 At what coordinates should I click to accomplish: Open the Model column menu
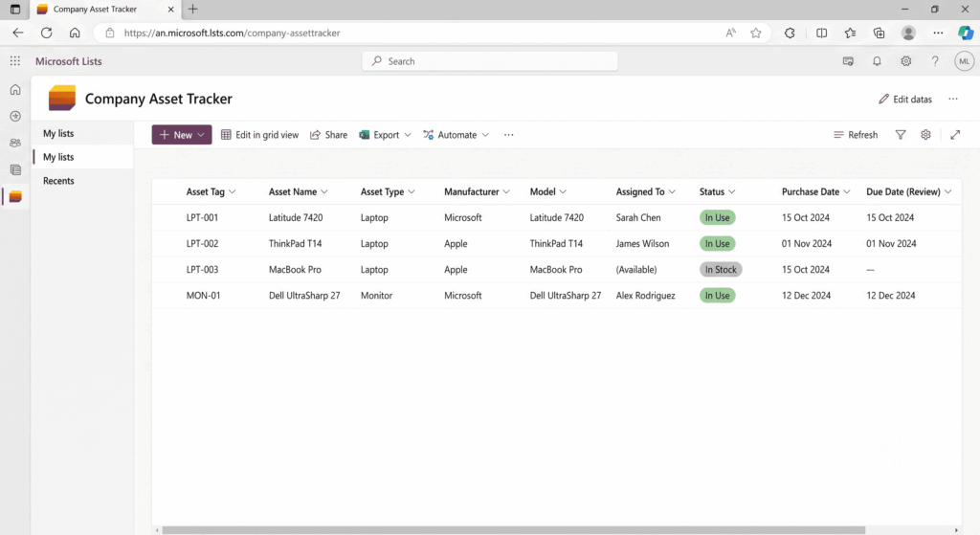click(x=563, y=191)
